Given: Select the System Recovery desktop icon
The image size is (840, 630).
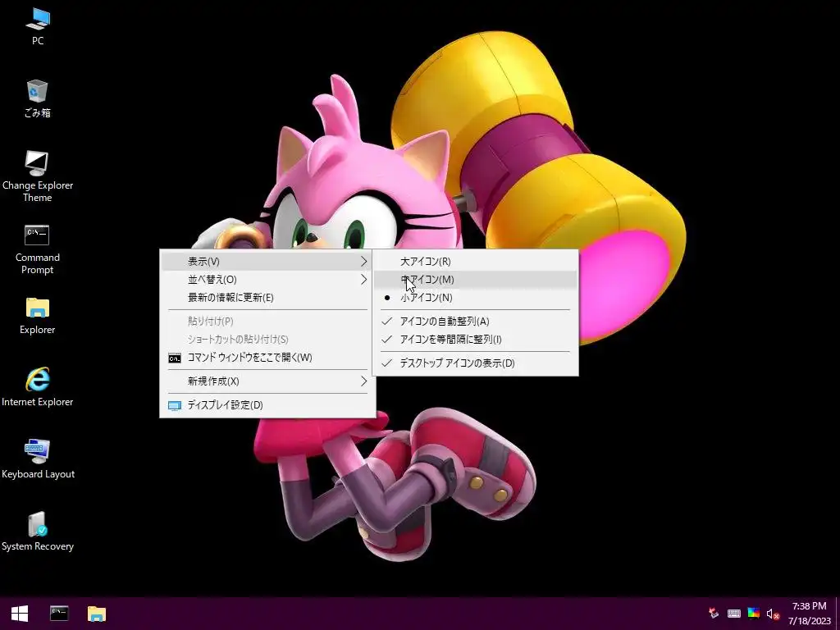Looking at the screenshot, I should (38, 532).
